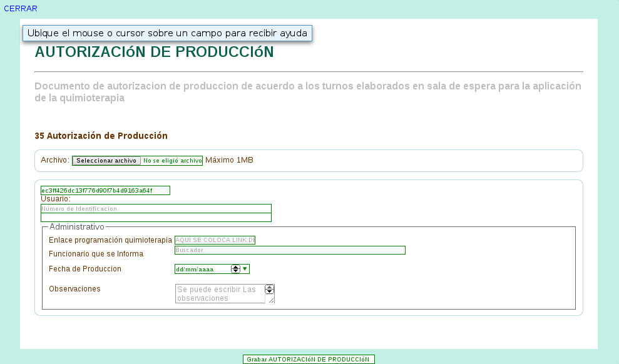The width and height of the screenshot is (619, 364).
Task: Click the Usuario label
Action: click(x=55, y=199)
